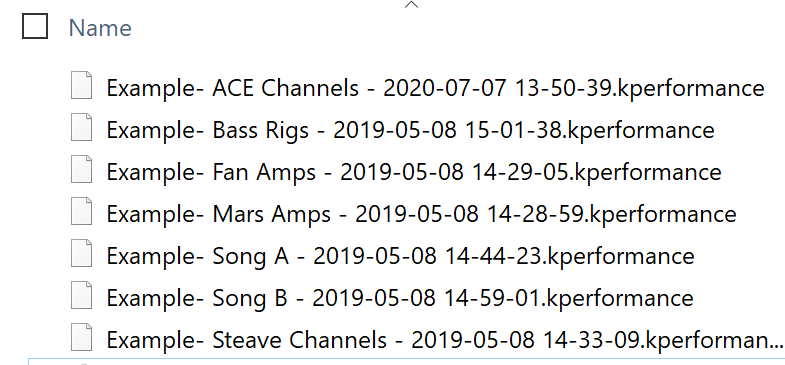The width and height of the screenshot is (785, 365).
Task: Select Example- ACE Channels kperformance file
Action: (x=436, y=89)
